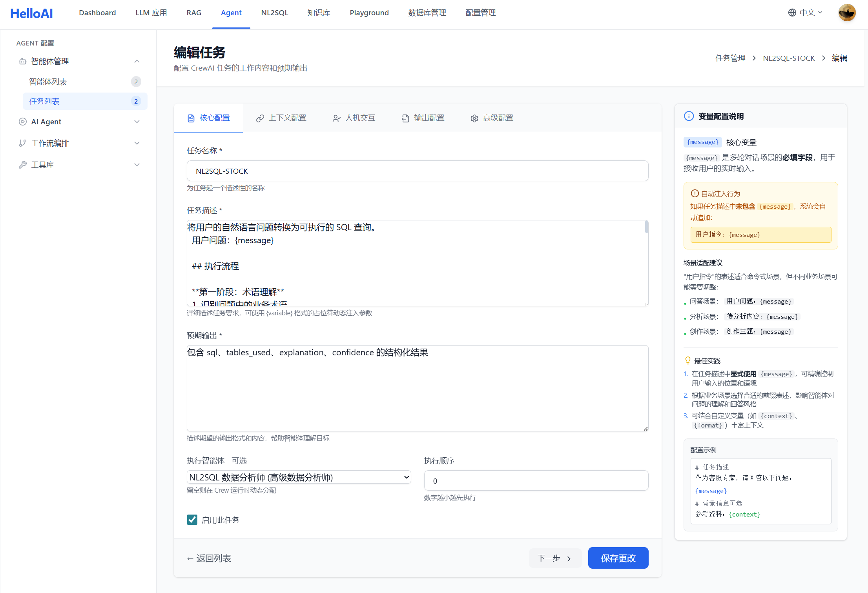Click the wrench icon beside 工具库

[23, 165]
